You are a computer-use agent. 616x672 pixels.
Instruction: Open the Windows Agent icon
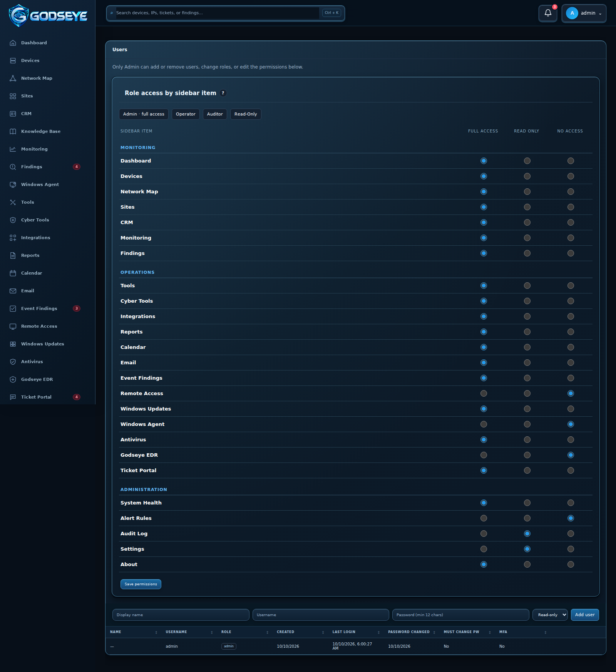pyautogui.click(x=13, y=184)
